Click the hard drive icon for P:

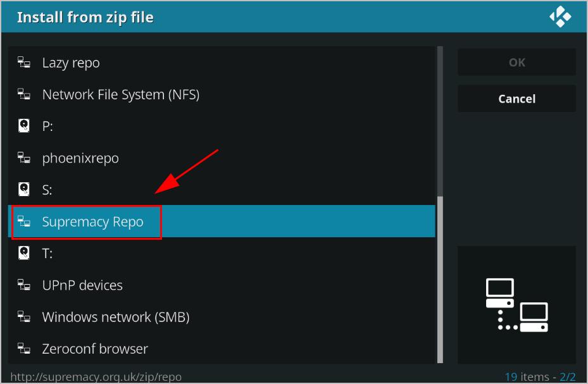(24, 125)
